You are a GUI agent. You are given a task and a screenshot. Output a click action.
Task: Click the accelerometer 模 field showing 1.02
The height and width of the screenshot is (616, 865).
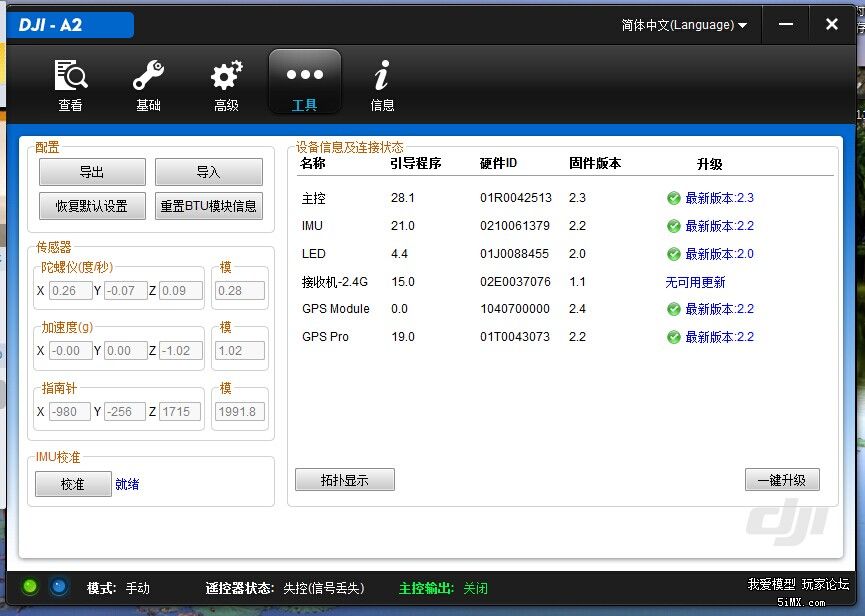[240, 351]
